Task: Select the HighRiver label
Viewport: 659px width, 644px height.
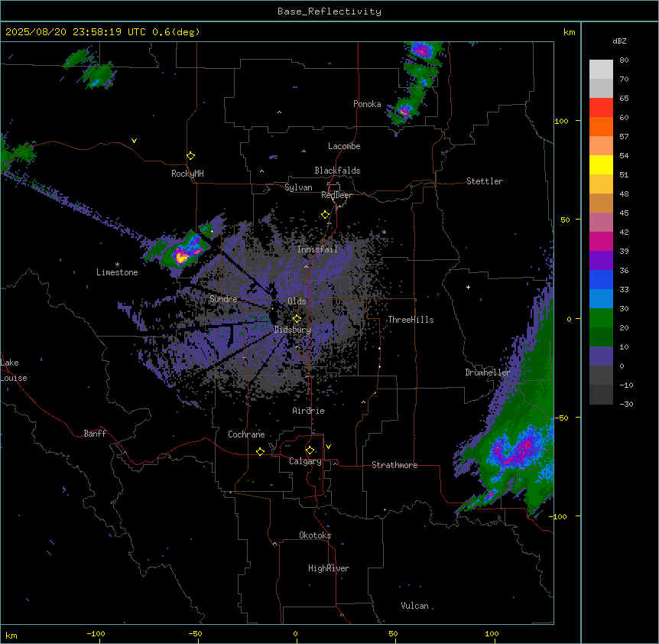Action: [x=329, y=568]
